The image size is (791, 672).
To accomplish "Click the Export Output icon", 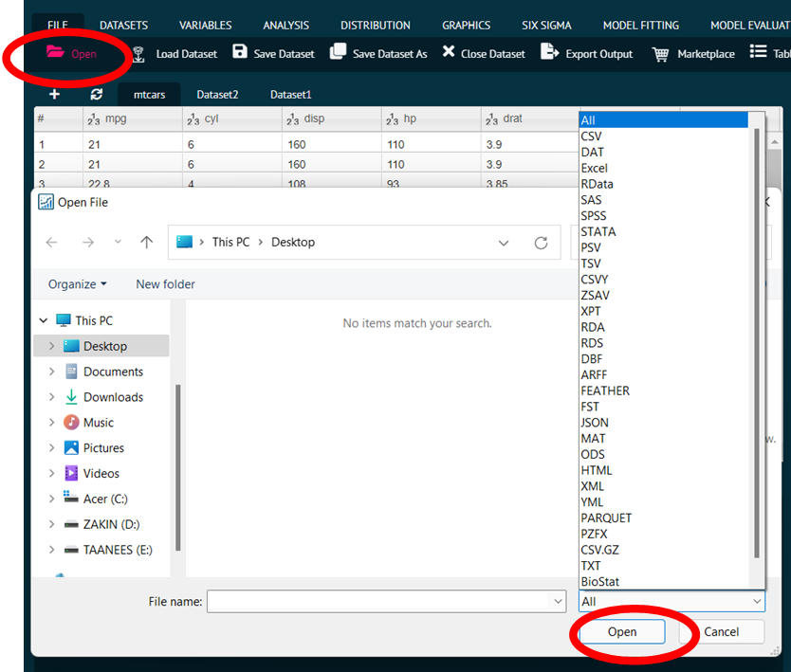I will point(549,53).
